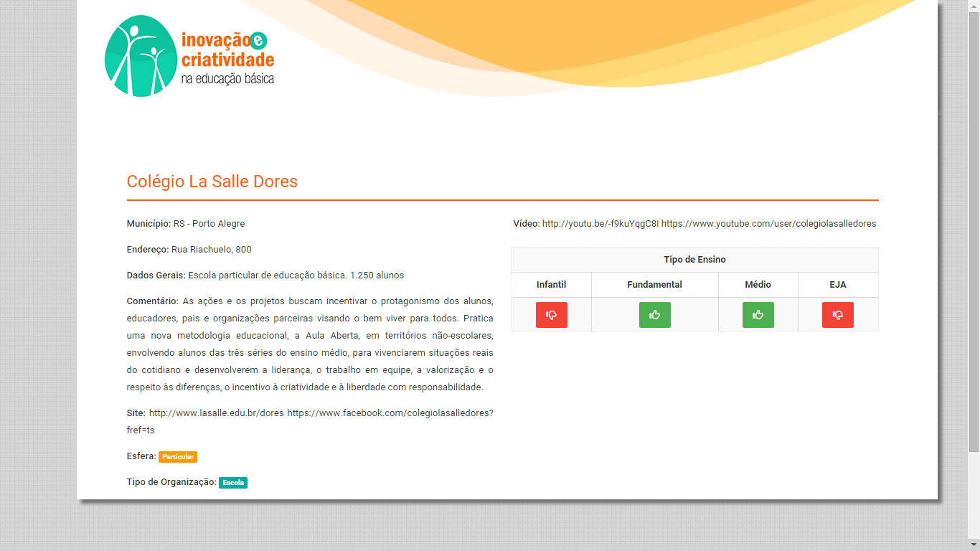Screen dimensions: 980x551
Task: Click the Médio thumbs-up button
Action: tap(758, 315)
